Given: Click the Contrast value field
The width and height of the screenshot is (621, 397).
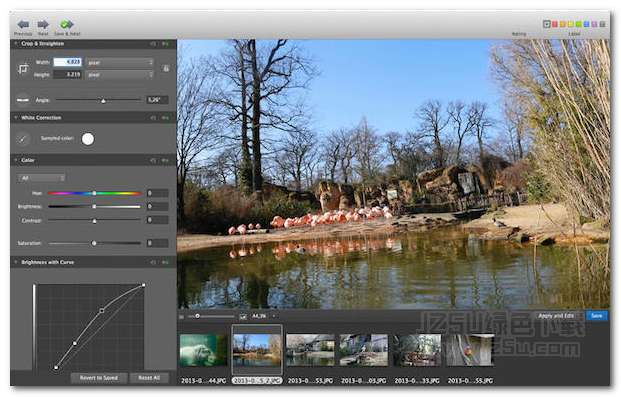Looking at the screenshot, I should [x=157, y=220].
